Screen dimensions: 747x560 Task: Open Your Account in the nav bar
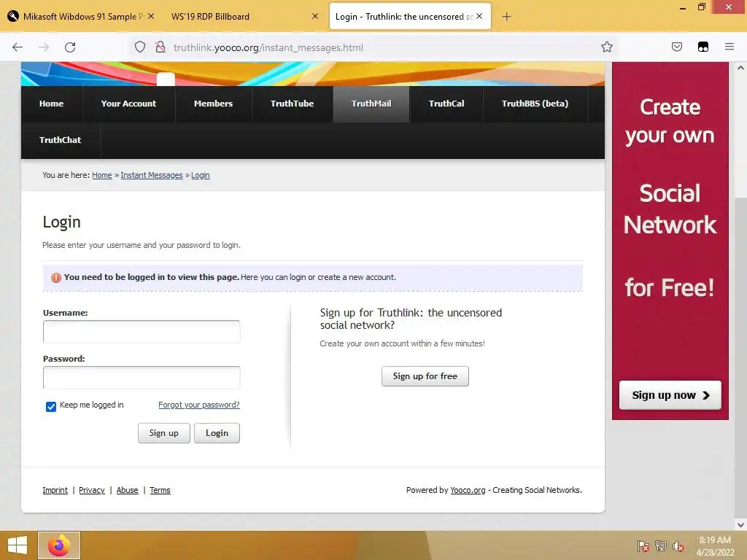128,104
